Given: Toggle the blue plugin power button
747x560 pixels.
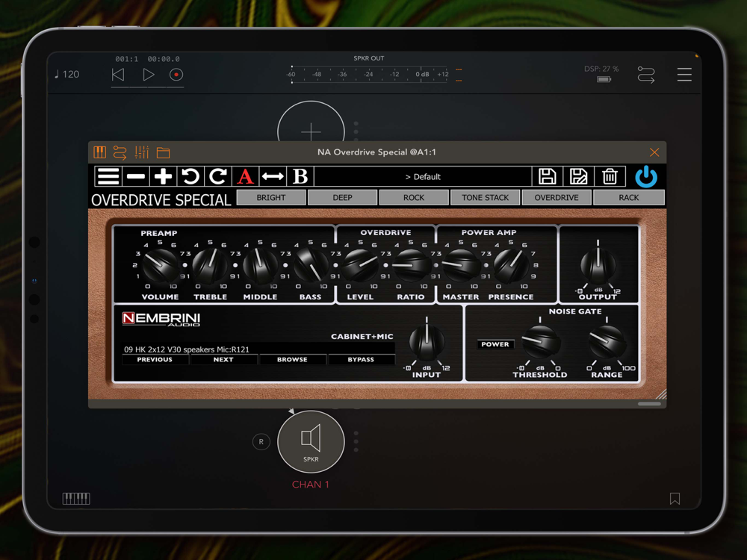Looking at the screenshot, I should 646,177.
